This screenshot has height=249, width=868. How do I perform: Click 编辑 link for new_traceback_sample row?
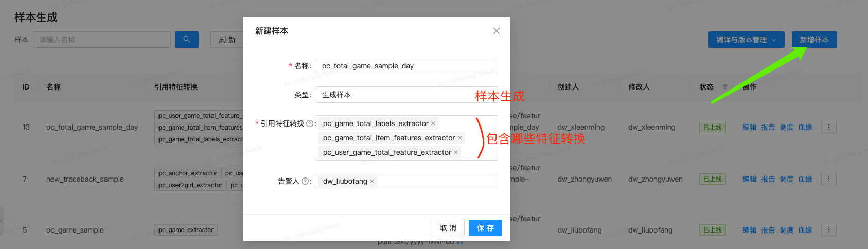(x=749, y=179)
